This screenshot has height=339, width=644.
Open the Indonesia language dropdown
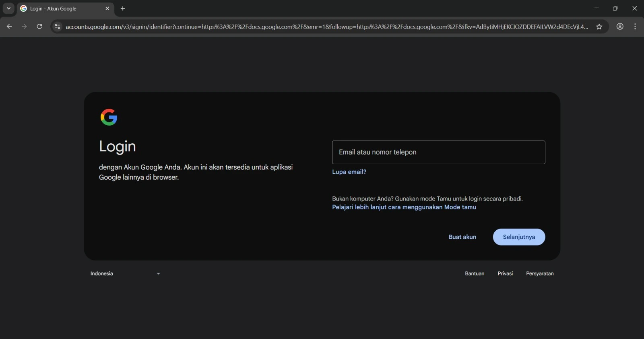click(x=125, y=273)
